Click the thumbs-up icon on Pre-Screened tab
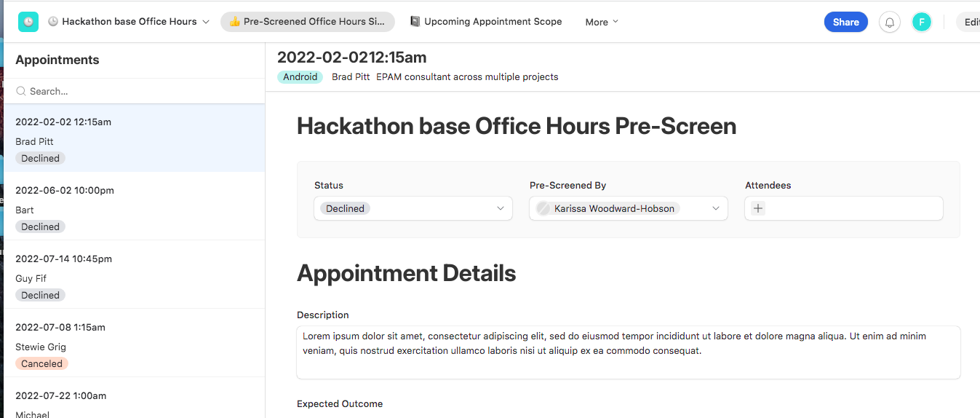 (234, 22)
